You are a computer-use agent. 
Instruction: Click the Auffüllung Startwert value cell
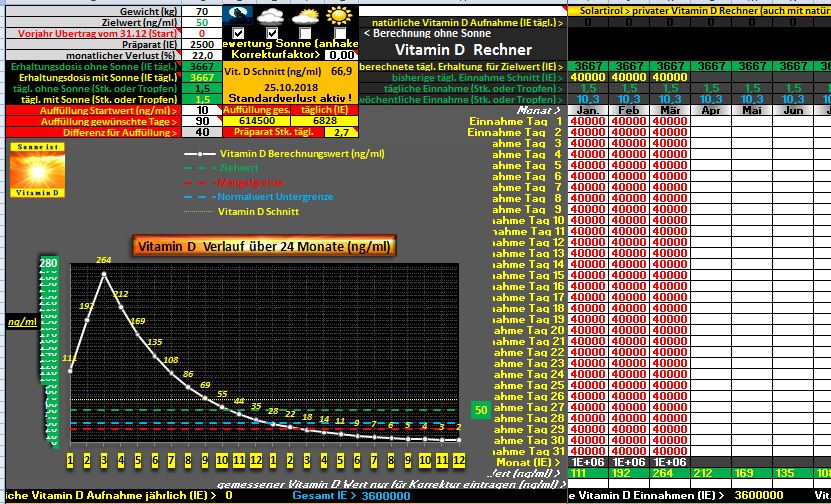202,110
